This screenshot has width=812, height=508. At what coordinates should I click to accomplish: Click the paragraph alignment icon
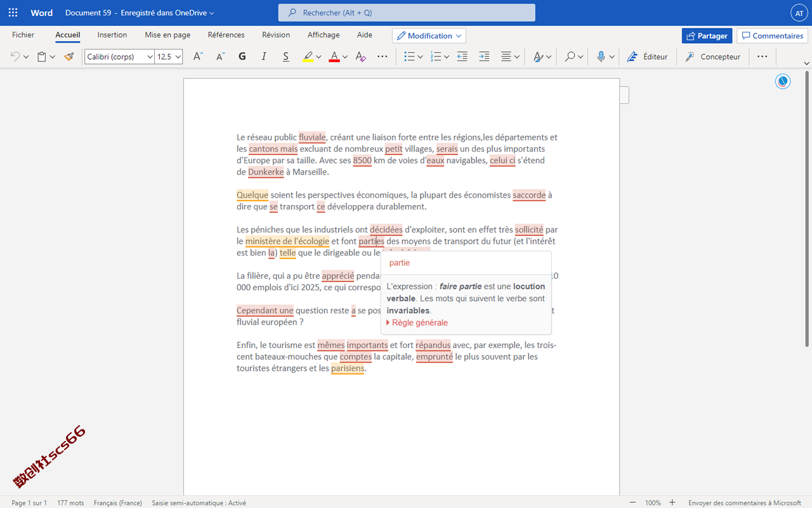(506, 57)
